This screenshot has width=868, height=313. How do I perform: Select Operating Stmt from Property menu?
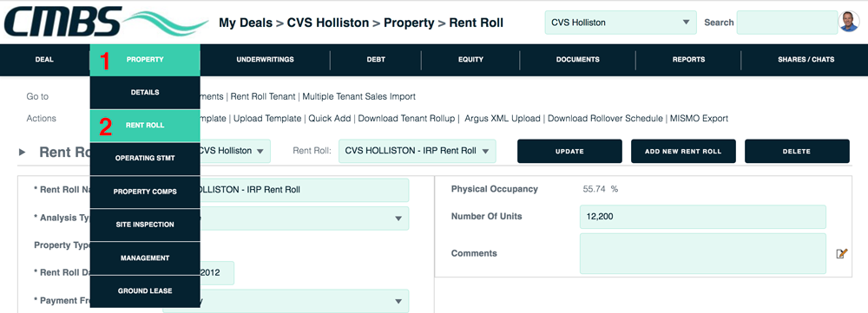pos(145,158)
